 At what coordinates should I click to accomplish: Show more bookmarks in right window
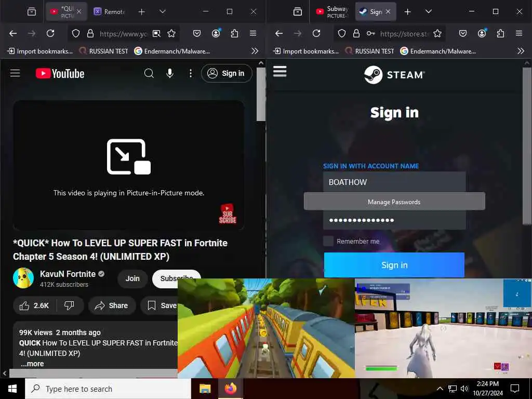coord(521,51)
